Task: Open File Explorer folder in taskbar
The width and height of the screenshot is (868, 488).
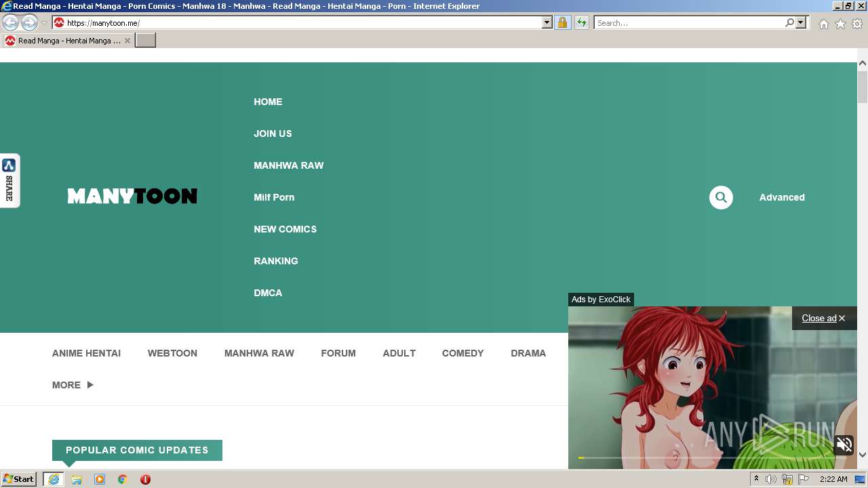Action: (77, 479)
